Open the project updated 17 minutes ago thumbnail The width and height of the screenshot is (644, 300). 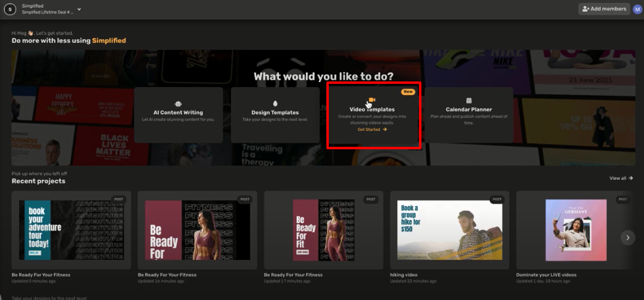coord(323,230)
